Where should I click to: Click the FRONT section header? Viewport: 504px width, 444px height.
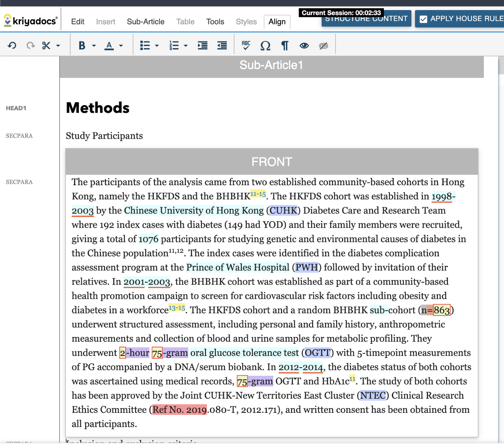click(x=272, y=162)
